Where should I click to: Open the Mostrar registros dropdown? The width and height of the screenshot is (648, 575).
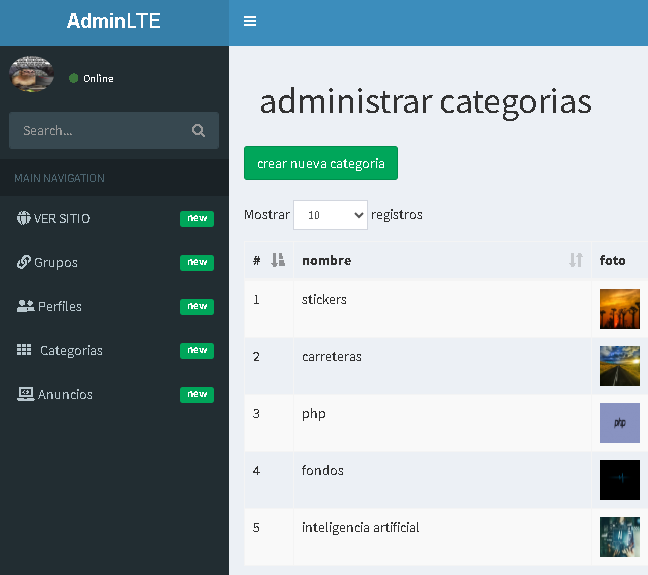click(330, 215)
